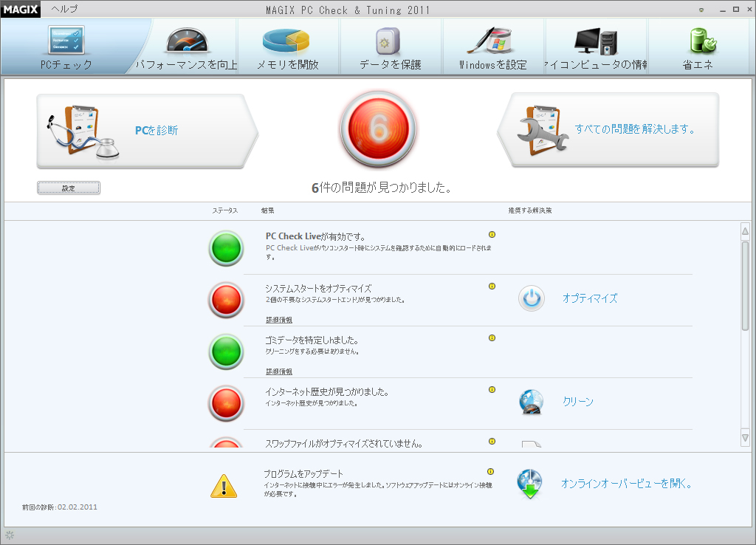Click すべての問題を解決します button
Screen dimensions: 756x545
608,130
